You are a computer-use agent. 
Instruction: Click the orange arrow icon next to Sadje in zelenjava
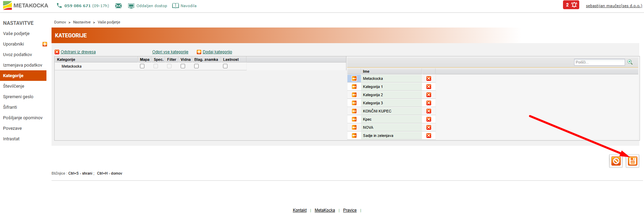354,136
